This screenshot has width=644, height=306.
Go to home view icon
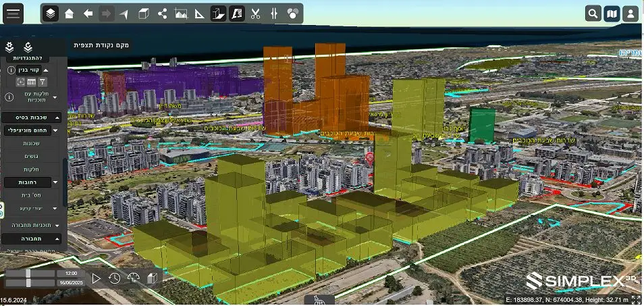click(69, 14)
